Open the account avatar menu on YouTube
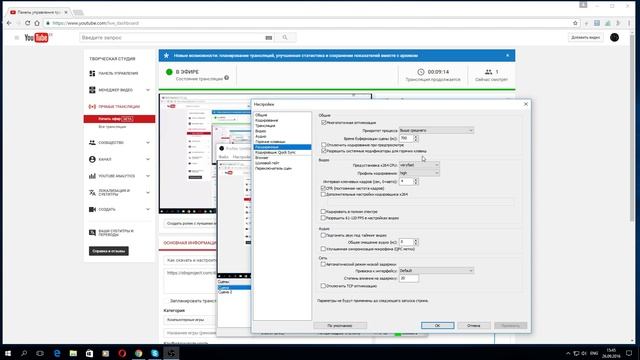Image resolution: width=640 pixels, height=360 pixels. [x=614, y=38]
